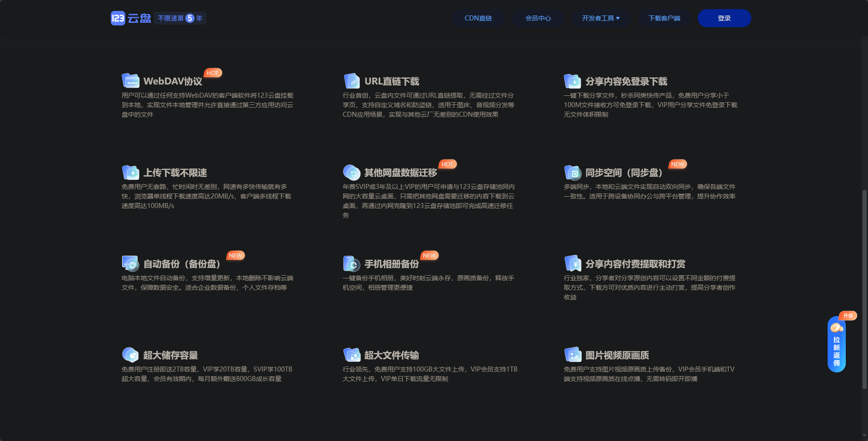Go to 会员中心
Screen dimensions: 868x441
(x=538, y=18)
